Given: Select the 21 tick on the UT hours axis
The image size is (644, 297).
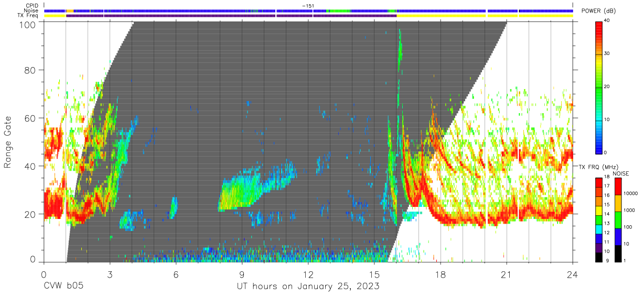Looking at the screenshot, I should pyautogui.click(x=506, y=274).
